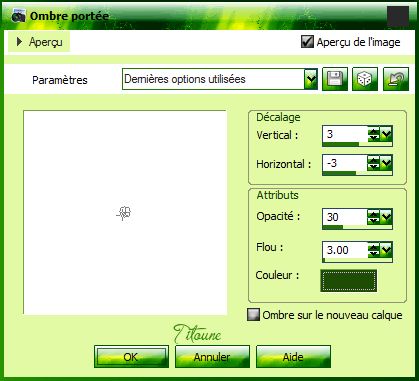The width and height of the screenshot is (419, 381).
Task: Click the reset to default icon
Action: (x=396, y=79)
